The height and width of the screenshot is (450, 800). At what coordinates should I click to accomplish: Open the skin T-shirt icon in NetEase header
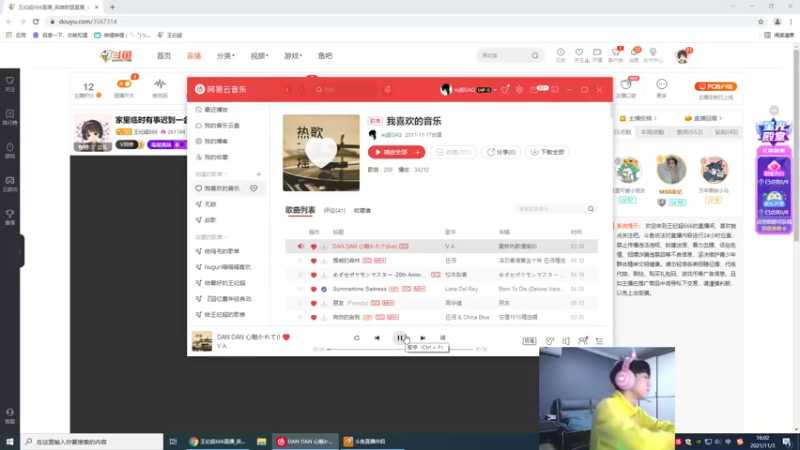(505, 90)
